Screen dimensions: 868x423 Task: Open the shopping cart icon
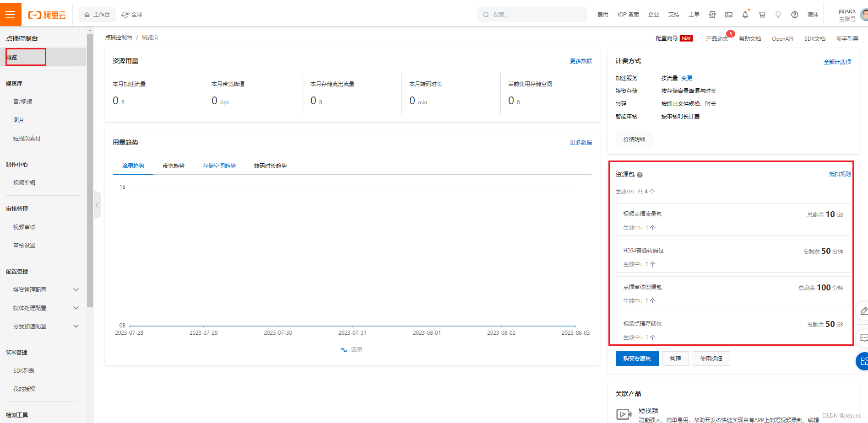click(762, 15)
